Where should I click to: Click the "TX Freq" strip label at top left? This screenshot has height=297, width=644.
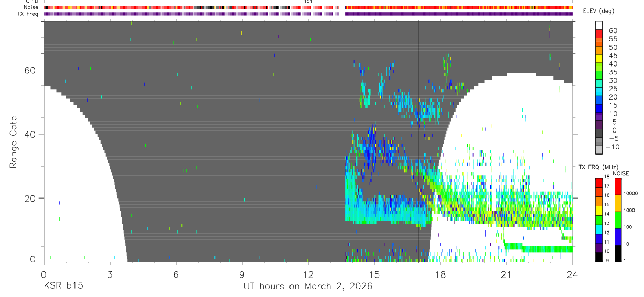[x=28, y=14]
